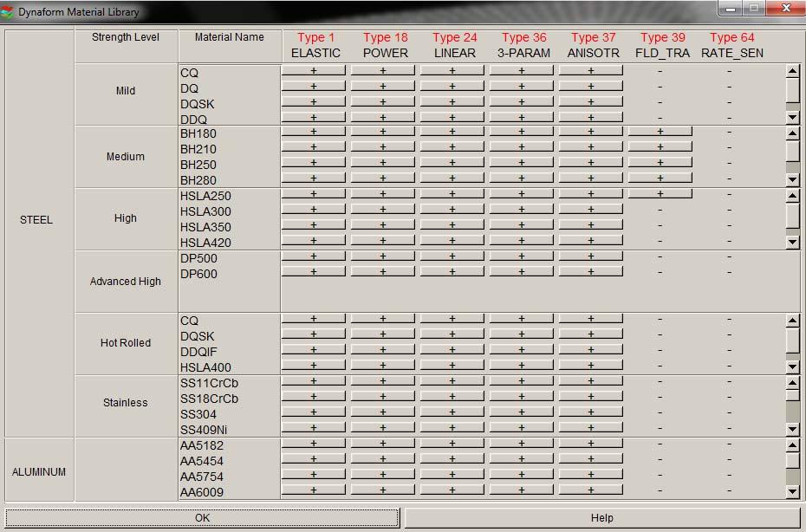Image resolution: width=806 pixels, height=532 pixels.
Task: Pick Type 18 POWER for SS304
Action: pyautogui.click(x=383, y=412)
